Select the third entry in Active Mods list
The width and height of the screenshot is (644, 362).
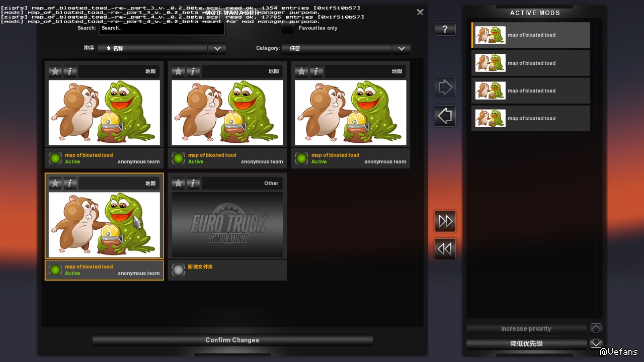tap(531, 90)
